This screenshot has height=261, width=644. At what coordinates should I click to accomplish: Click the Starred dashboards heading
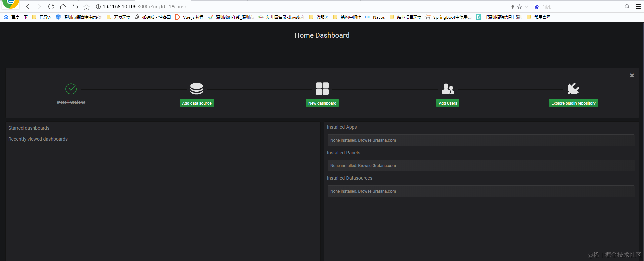pos(29,128)
